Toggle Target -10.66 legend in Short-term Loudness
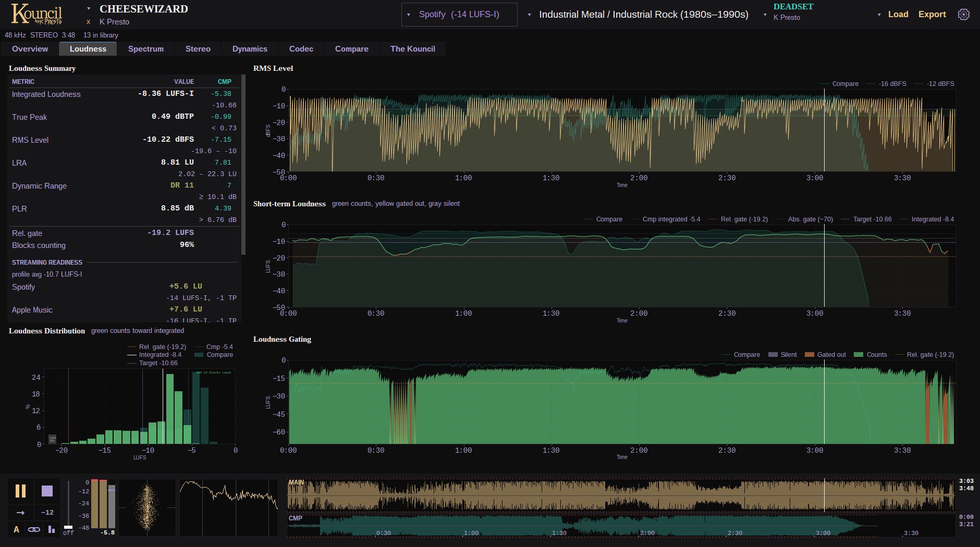 [866, 219]
